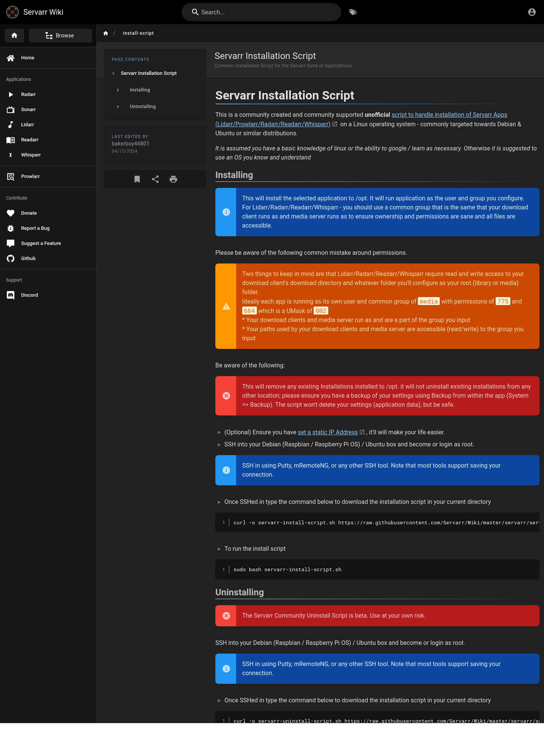Click the Radarr play icon
The height and width of the screenshot is (756, 544).
pos(11,94)
